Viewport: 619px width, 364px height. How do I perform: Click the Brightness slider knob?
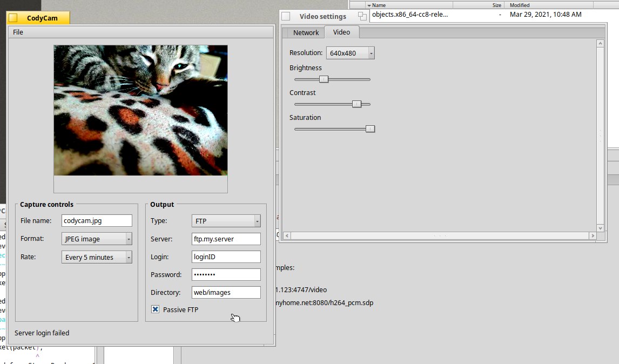pyautogui.click(x=324, y=79)
